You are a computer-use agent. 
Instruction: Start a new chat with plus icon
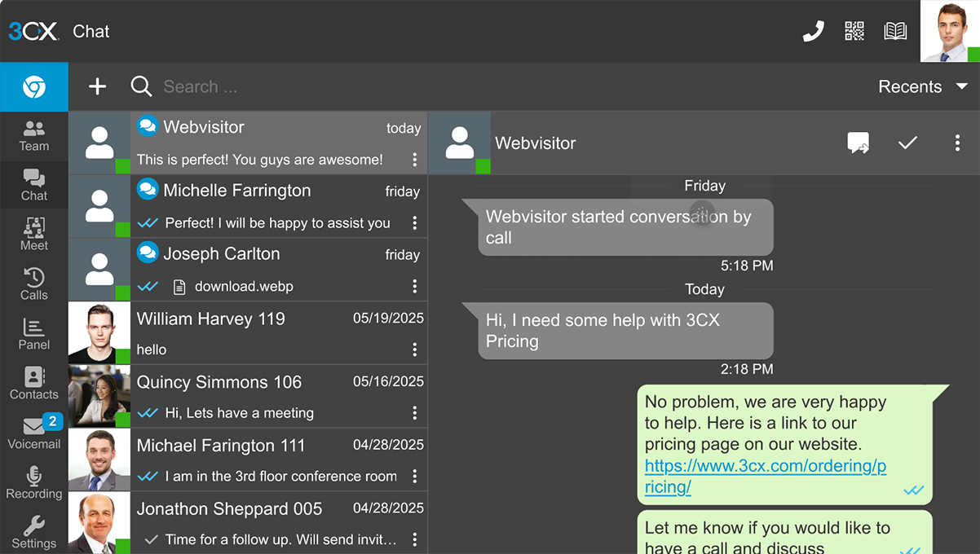pos(97,86)
